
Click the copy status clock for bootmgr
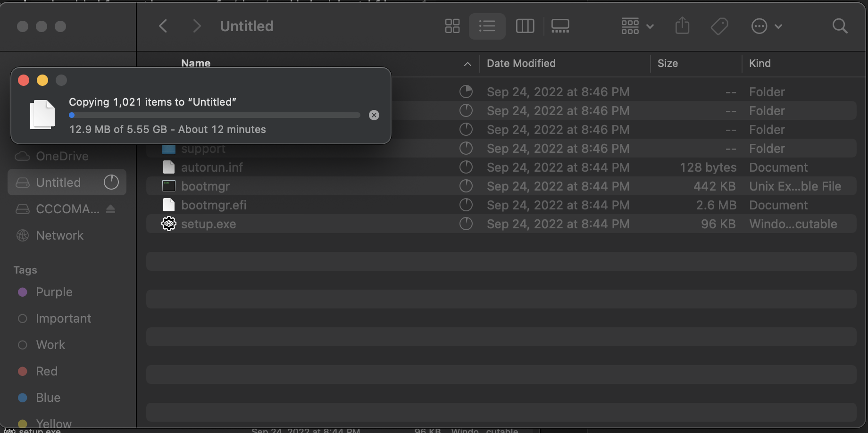point(466,186)
